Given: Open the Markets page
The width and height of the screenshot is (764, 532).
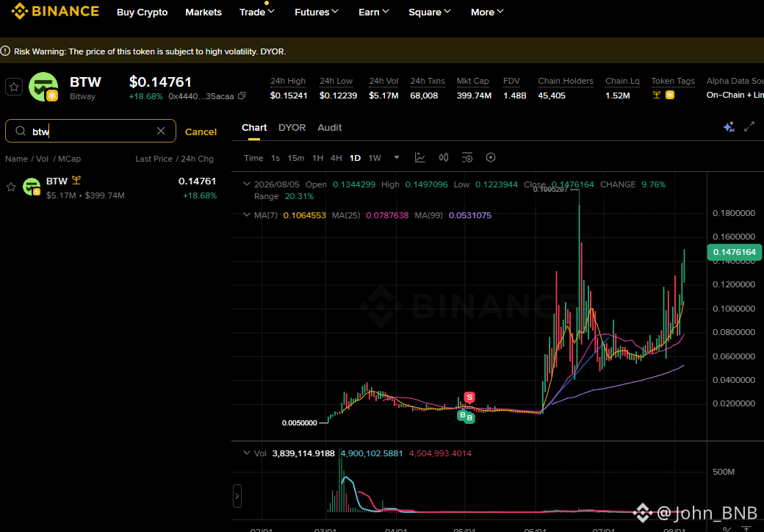Looking at the screenshot, I should [203, 12].
